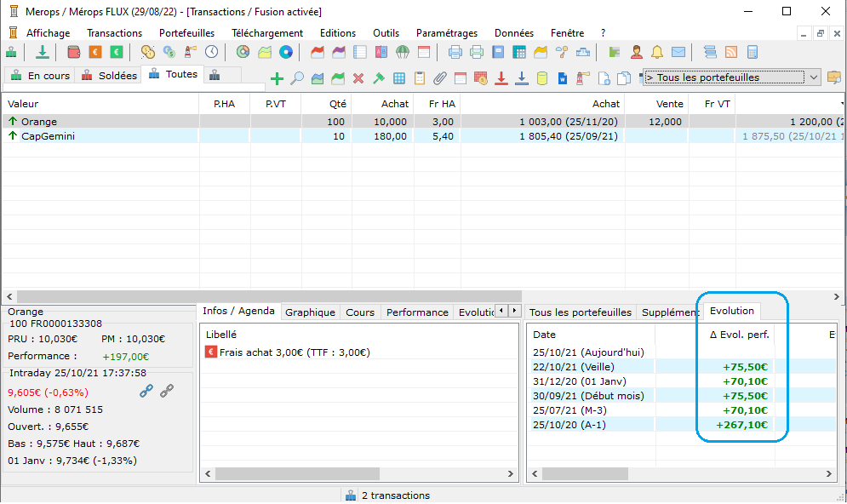Click the lighthouse icon in top toolbar
This screenshot has width=847, height=504.
click(x=190, y=52)
